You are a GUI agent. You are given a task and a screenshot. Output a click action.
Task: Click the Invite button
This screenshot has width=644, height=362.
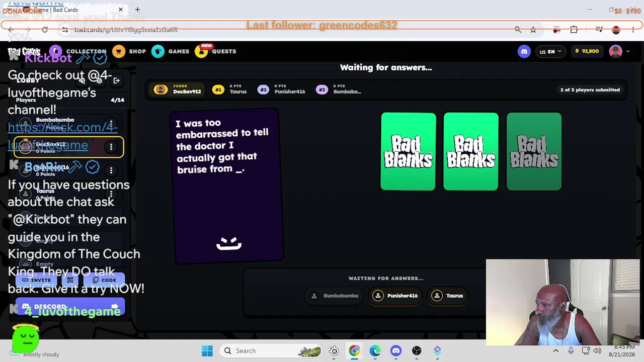coord(36,280)
